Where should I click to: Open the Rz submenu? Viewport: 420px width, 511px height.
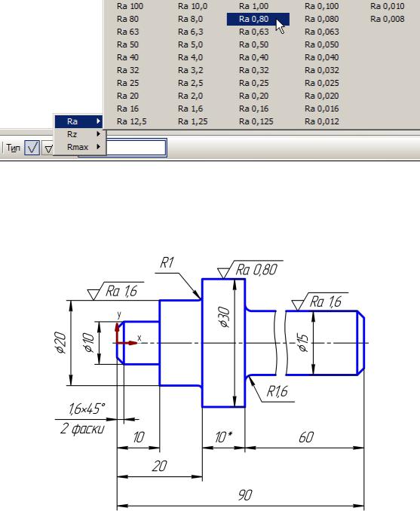(x=78, y=134)
